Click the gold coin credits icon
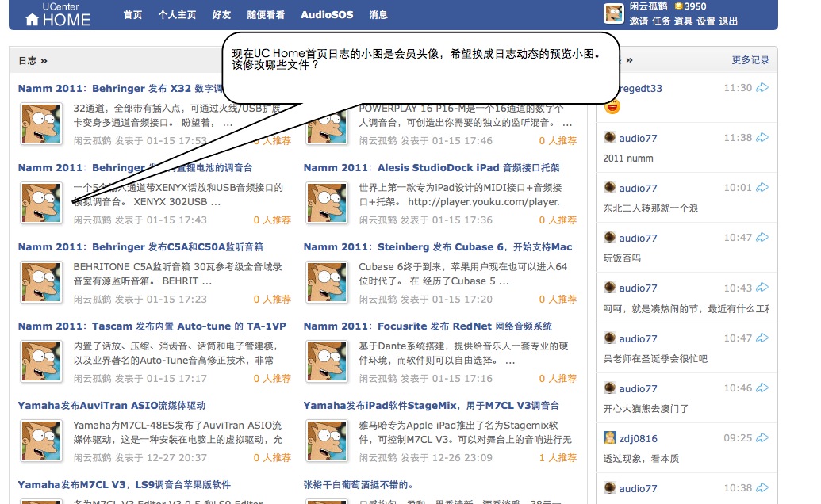This screenshot has width=821, height=504. click(678, 6)
